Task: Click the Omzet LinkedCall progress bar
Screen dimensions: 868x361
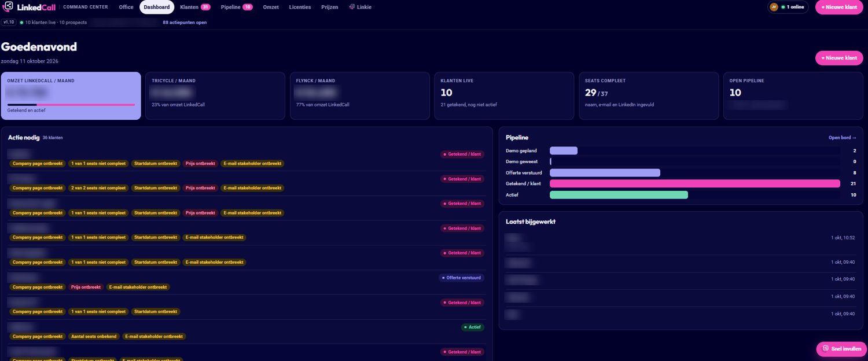Action: pos(71,105)
